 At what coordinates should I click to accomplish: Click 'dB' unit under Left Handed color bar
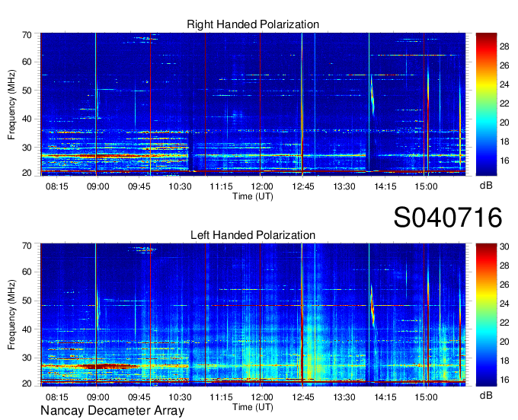(x=486, y=395)
